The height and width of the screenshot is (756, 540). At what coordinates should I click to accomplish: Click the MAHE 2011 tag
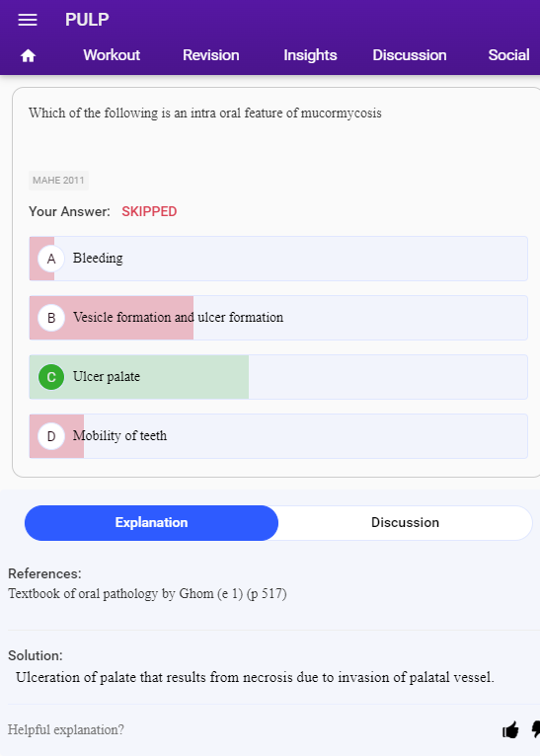pyautogui.click(x=58, y=181)
